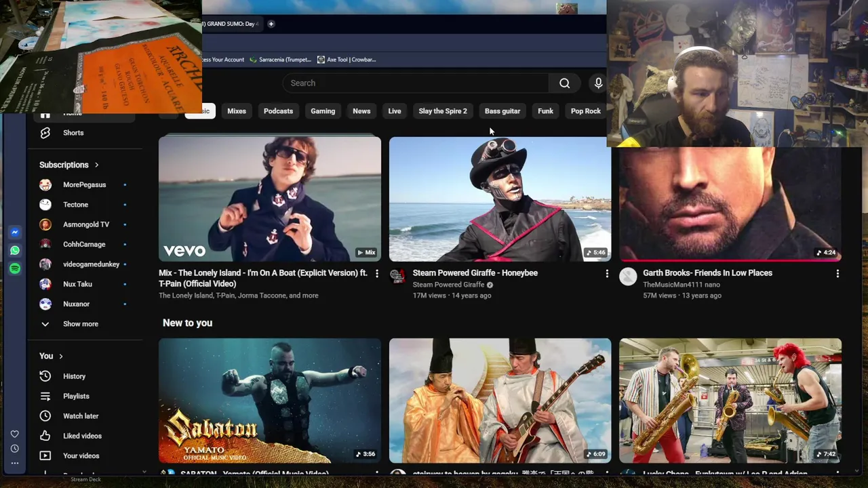This screenshot has height=488, width=868.
Task: Play the Sabaton Yamato thumbnail
Action: 270,401
